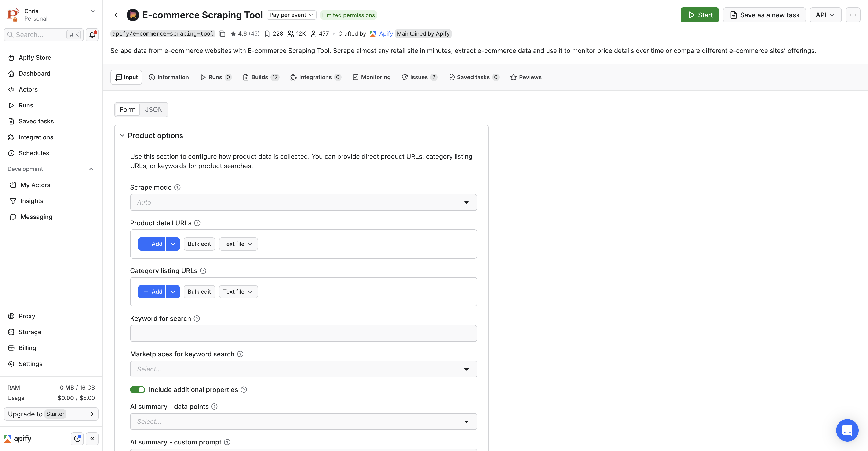
Task: Open Marketplaces for keyword search dropdown
Action: click(303, 369)
